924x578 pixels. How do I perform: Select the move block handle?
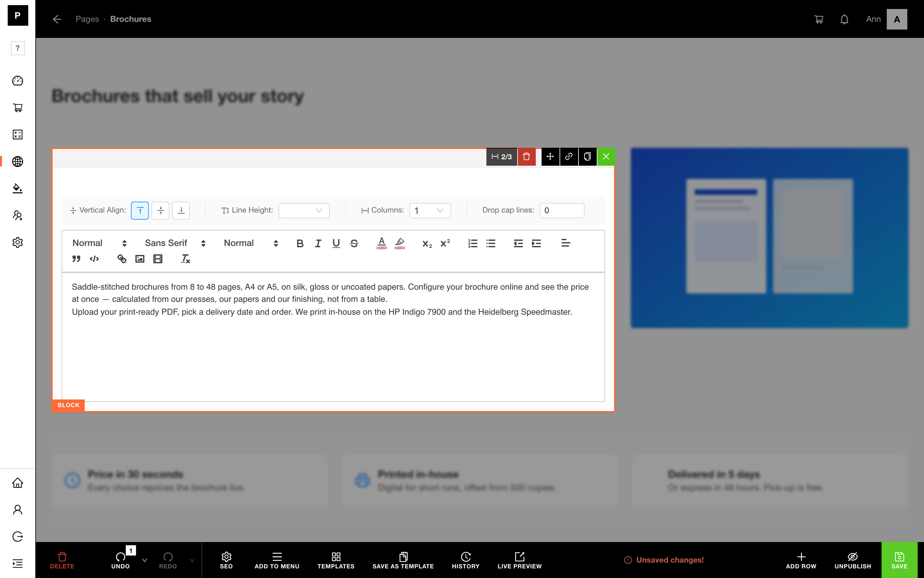click(x=550, y=157)
